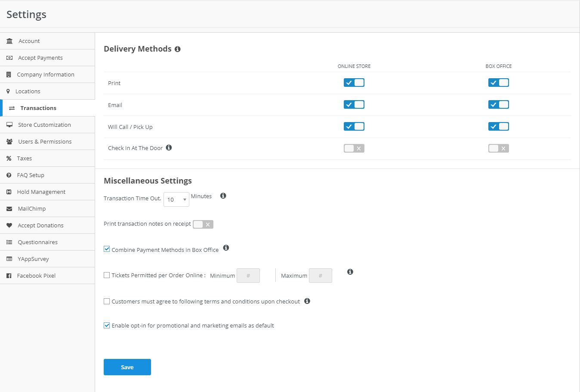Check Tickets Permitted per Order Online
This screenshot has height=392, width=580.
click(107, 275)
